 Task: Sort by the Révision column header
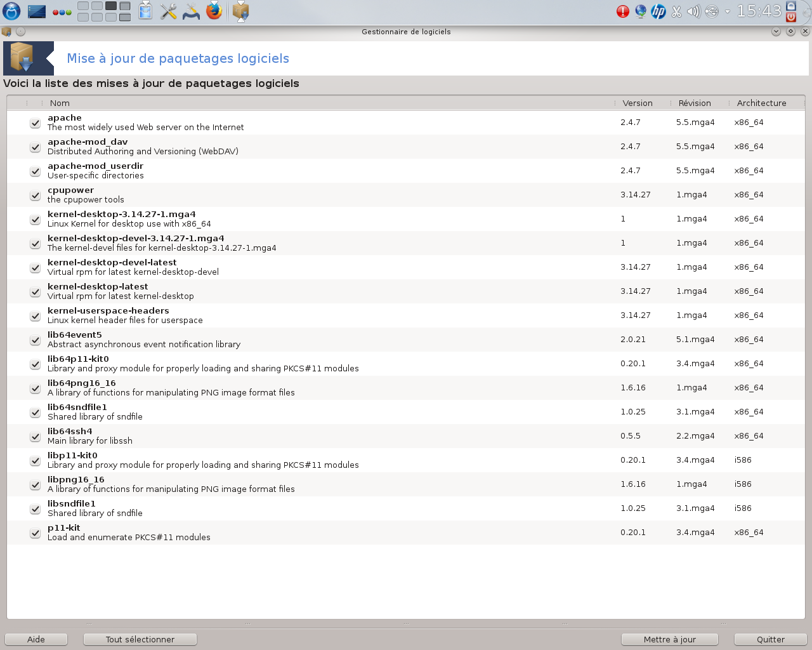(695, 103)
